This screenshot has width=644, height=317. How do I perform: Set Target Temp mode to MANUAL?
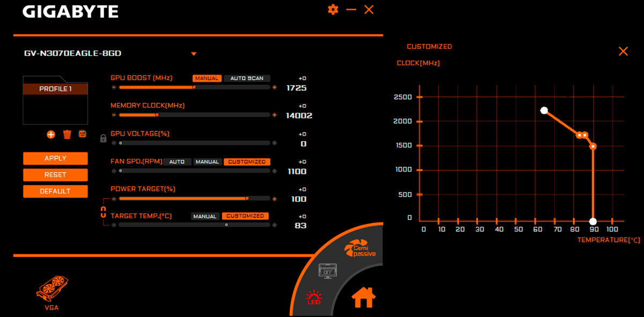pyautogui.click(x=205, y=216)
